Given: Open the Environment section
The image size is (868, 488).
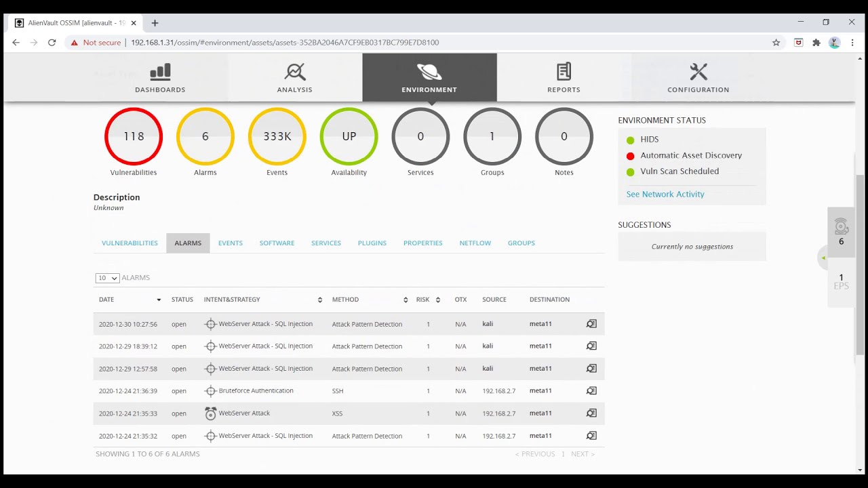Looking at the screenshot, I should click(429, 78).
